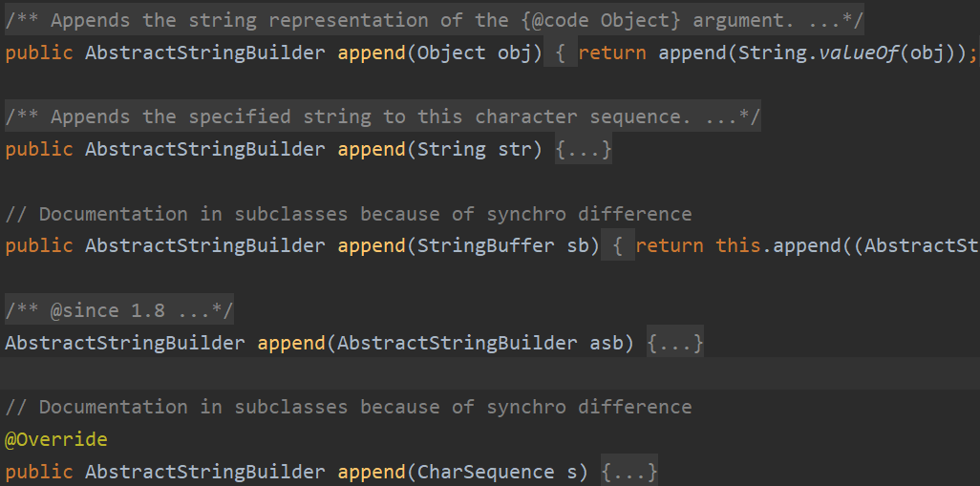This screenshot has width=980, height=486.
Task: Click the 'this' keyword in the StringBuffer method
Action: 738,246
